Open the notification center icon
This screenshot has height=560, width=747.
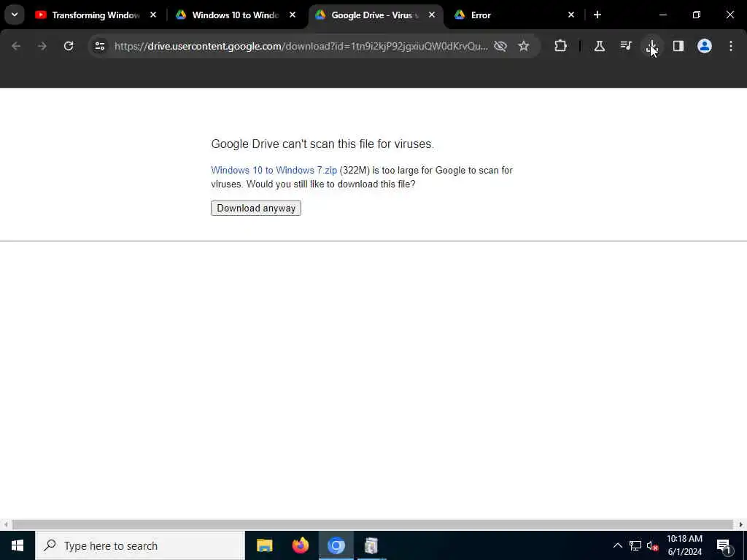[724, 545]
